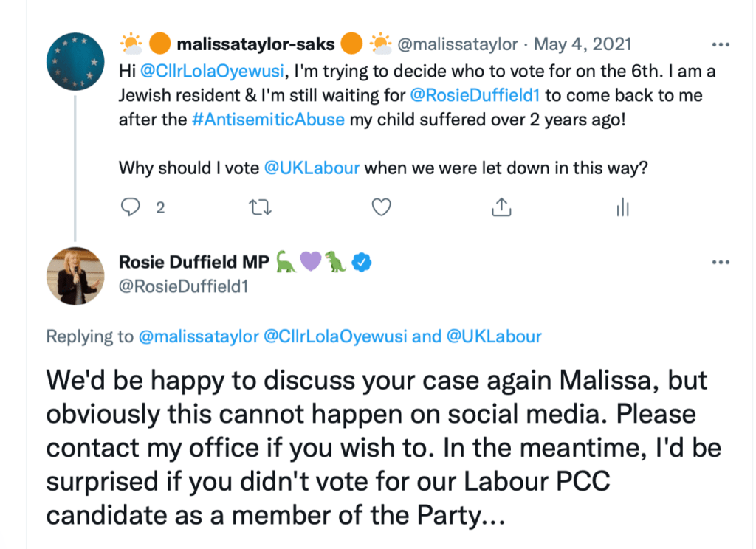Click the Rosie Duffield MP display name
Screen dimensions: 756x549
click(x=193, y=262)
